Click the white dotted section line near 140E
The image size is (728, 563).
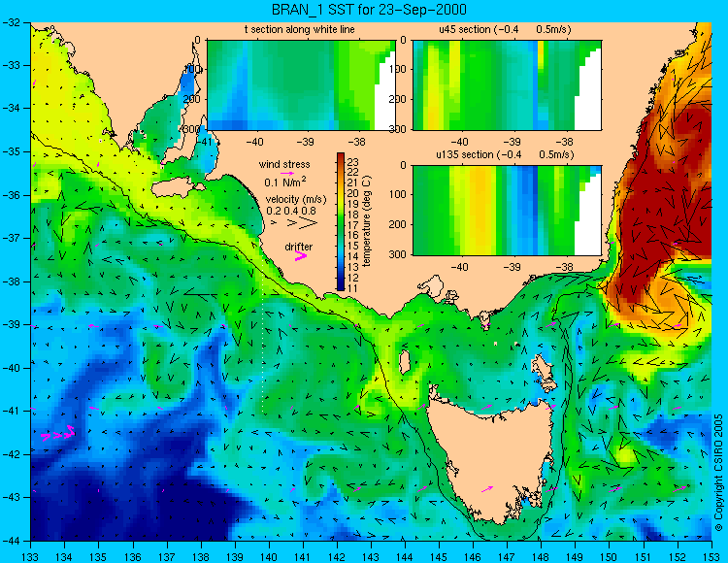[x=263, y=344]
